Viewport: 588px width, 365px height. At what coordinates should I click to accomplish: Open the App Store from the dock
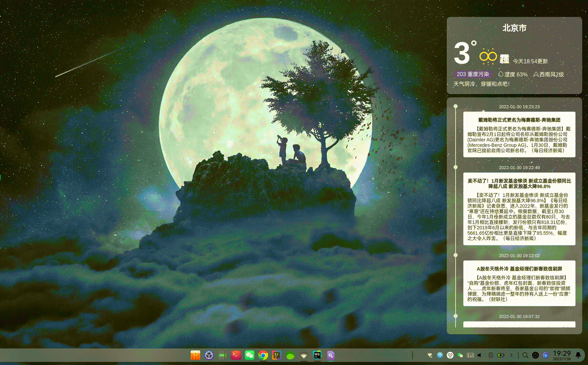point(195,355)
